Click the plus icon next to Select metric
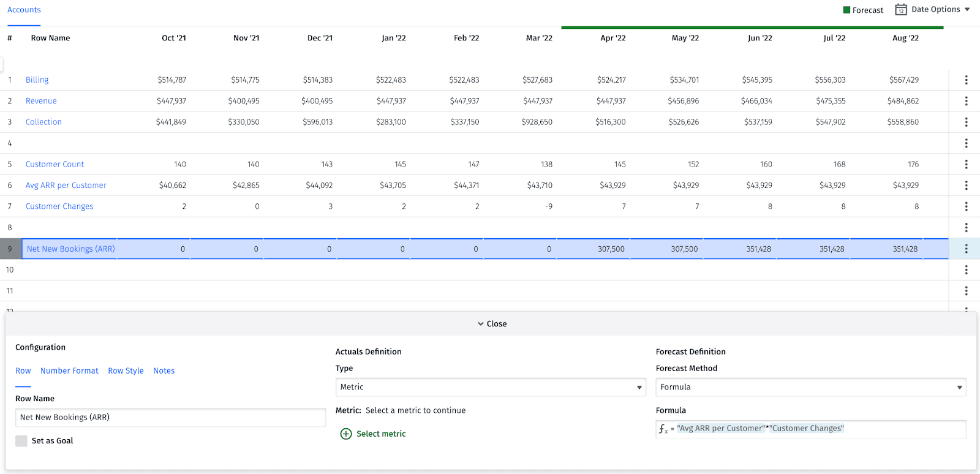This screenshot has width=980, height=474. pos(346,434)
